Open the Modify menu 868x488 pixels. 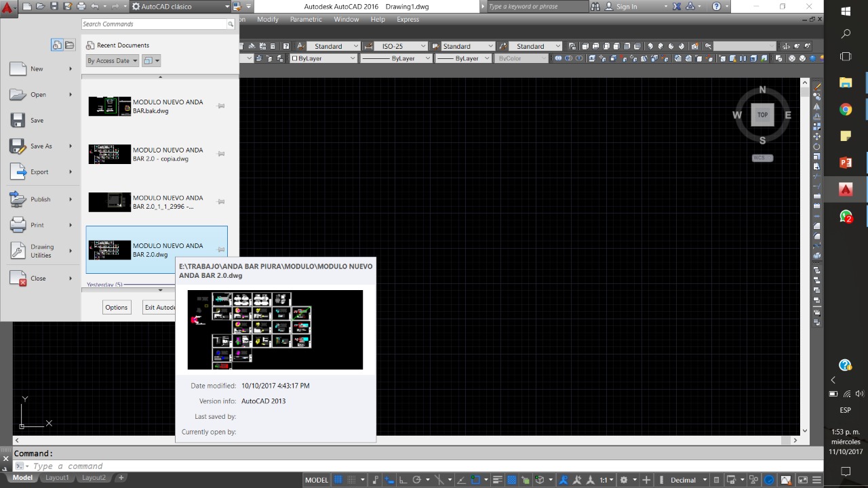tap(267, 19)
